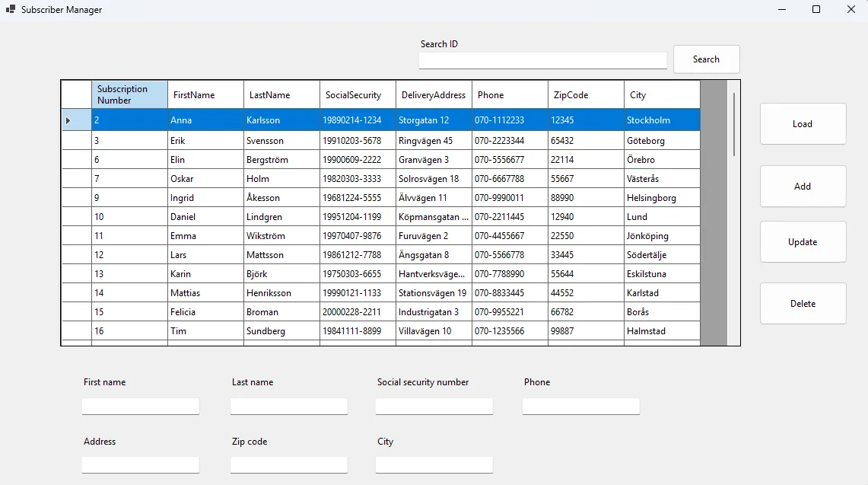Click cell 'Västerås'
The height and width of the screenshot is (485, 868).
(662, 178)
